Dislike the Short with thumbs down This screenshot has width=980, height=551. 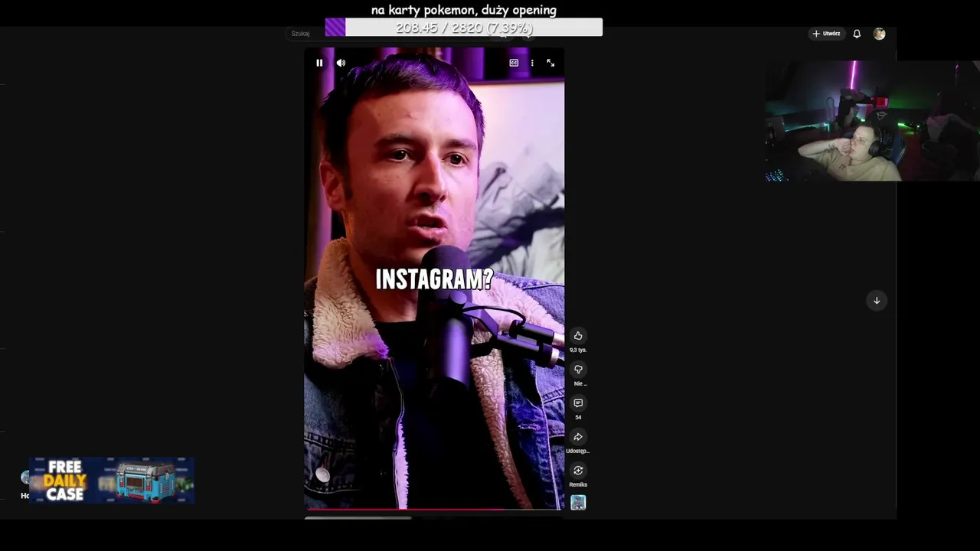pyautogui.click(x=578, y=369)
